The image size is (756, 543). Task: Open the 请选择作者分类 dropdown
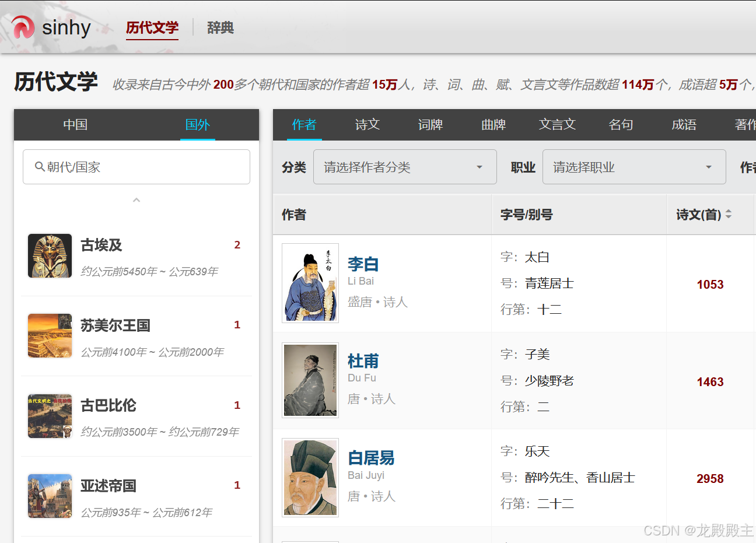point(405,167)
